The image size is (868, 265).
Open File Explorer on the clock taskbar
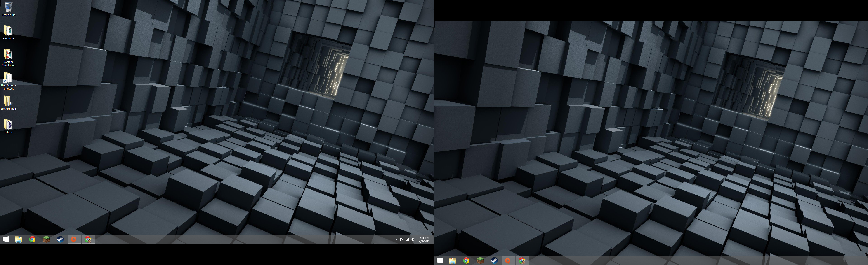18,239
